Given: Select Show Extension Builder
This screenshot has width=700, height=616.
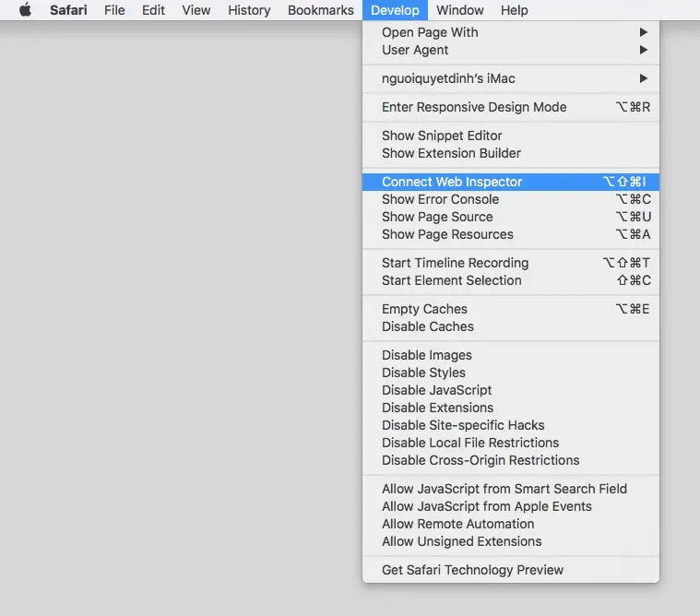Looking at the screenshot, I should coord(511,153).
